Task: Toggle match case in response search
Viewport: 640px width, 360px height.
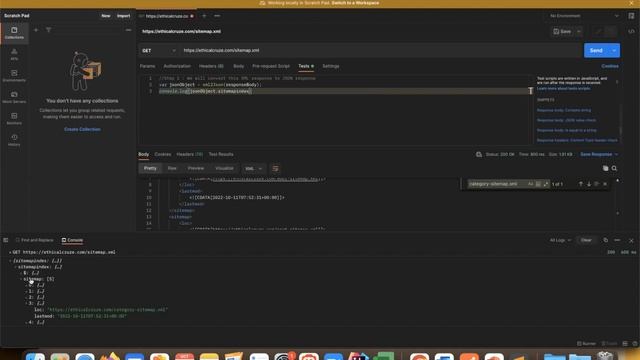Action: 530,184
